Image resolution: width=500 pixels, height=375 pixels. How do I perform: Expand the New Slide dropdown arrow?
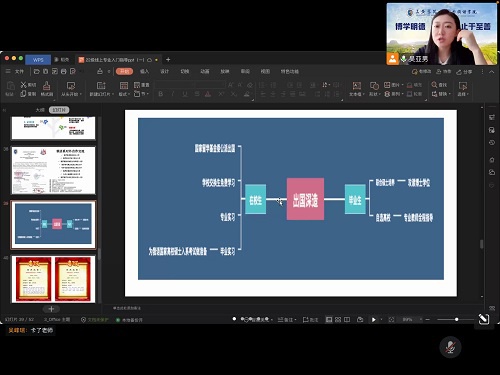click(113, 94)
